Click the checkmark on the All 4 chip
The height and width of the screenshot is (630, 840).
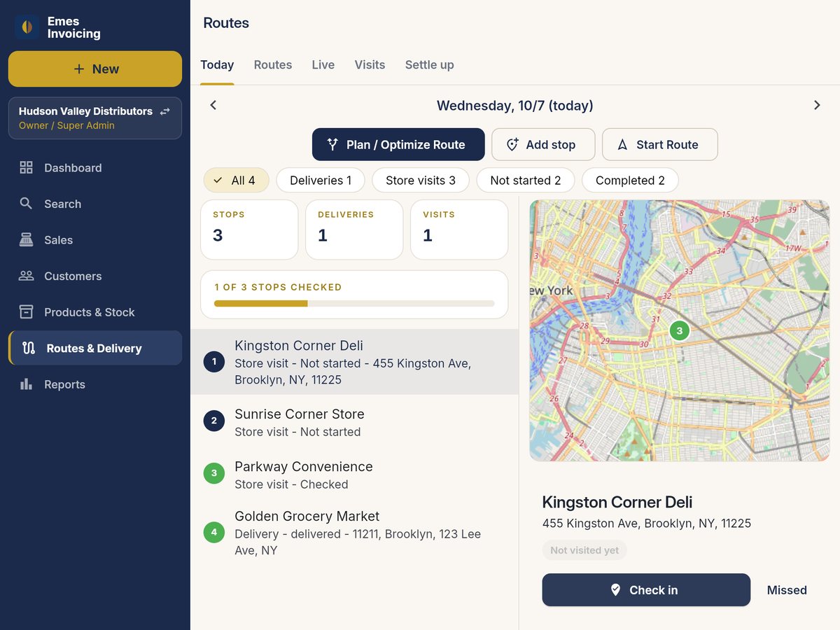tap(218, 180)
